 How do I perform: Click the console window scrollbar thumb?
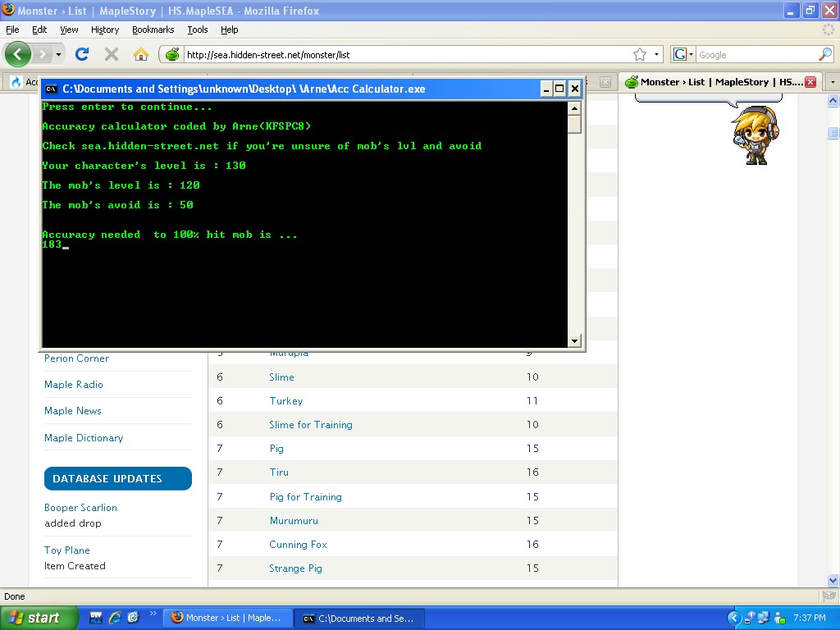point(574,125)
